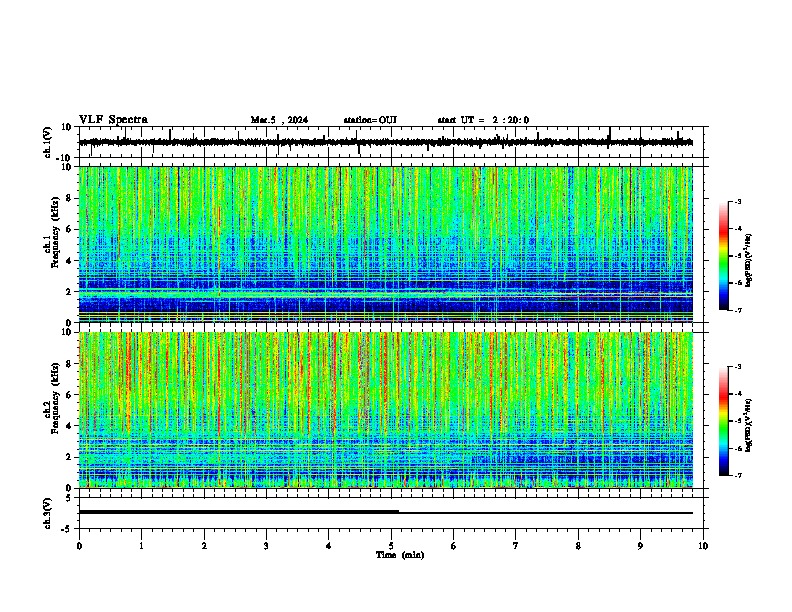
Task: Click the ch.1 'Frequency (kHz)' axis label
Action: (55, 233)
